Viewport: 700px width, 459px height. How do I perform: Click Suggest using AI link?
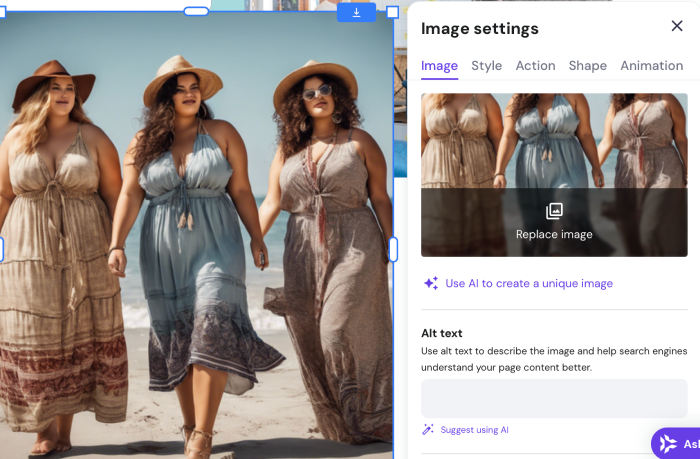pyautogui.click(x=474, y=430)
